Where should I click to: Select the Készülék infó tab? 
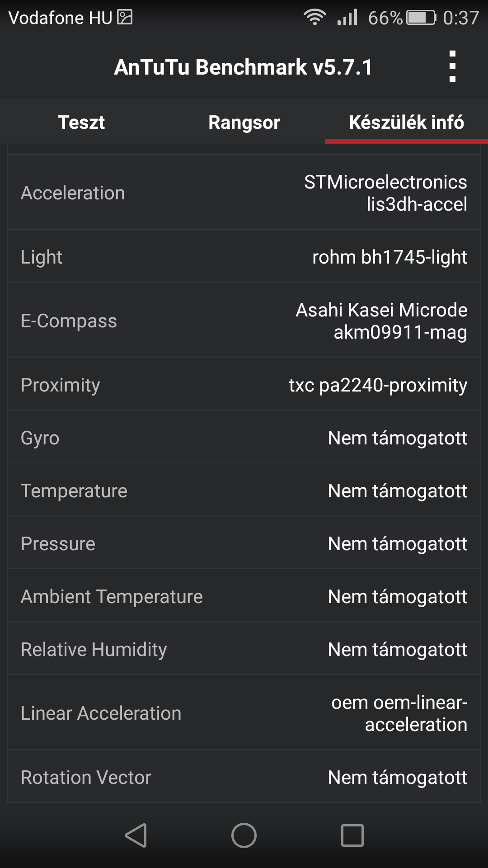coord(406,123)
